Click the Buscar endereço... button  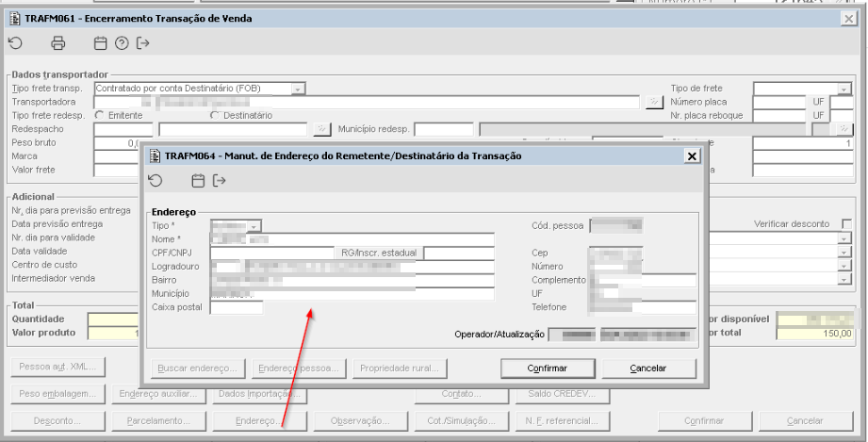click(198, 368)
